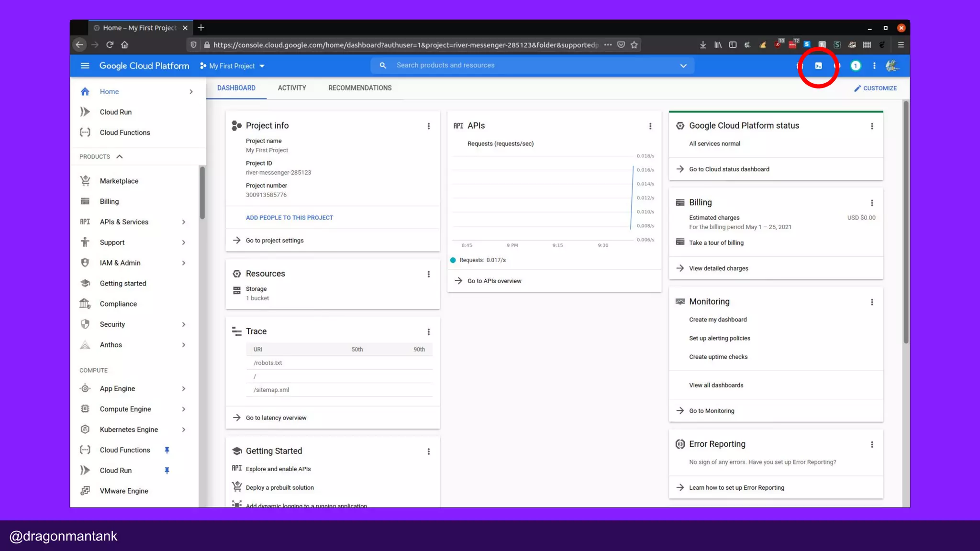Open the My First Project selector dropdown
Viewport: 980px width, 551px height.
pyautogui.click(x=233, y=66)
